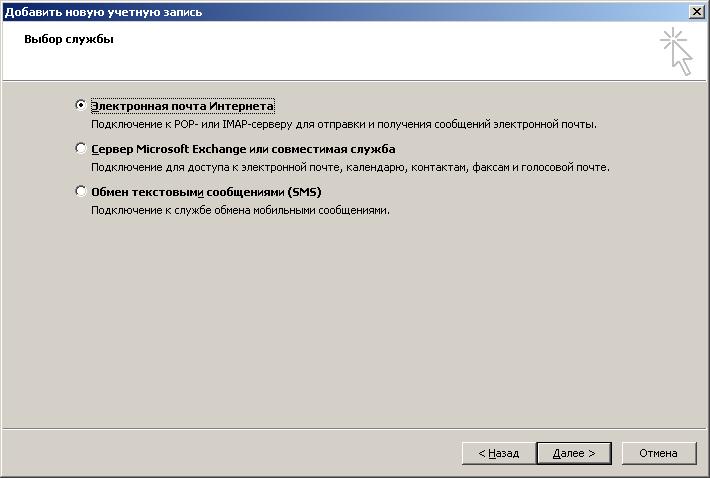This screenshot has height=478, width=710.
Task: Select the Обмен текстовыми сообщениями (SMS) radio button
Action: [x=81, y=191]
